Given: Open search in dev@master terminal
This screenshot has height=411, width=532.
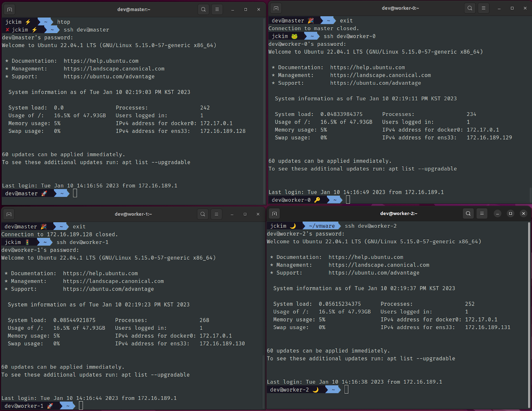Looking at the screenshot, I should [203, 10].
